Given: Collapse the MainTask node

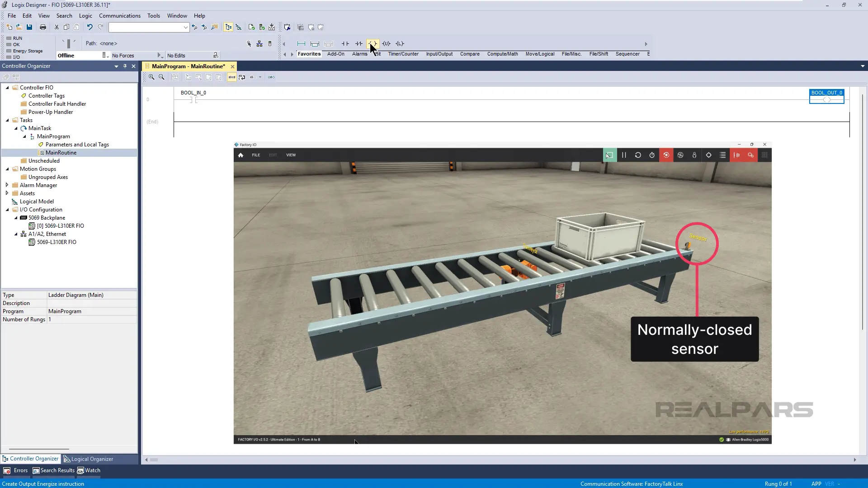Looking at the screenshot, I should (x=16, y=128).
